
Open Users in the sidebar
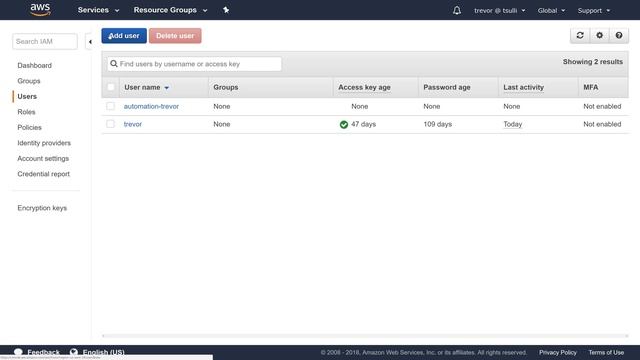click(27, 96)
